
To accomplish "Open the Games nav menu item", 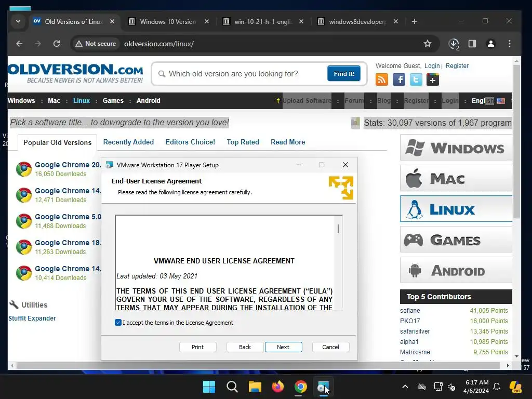I will [x=113, y=101].
